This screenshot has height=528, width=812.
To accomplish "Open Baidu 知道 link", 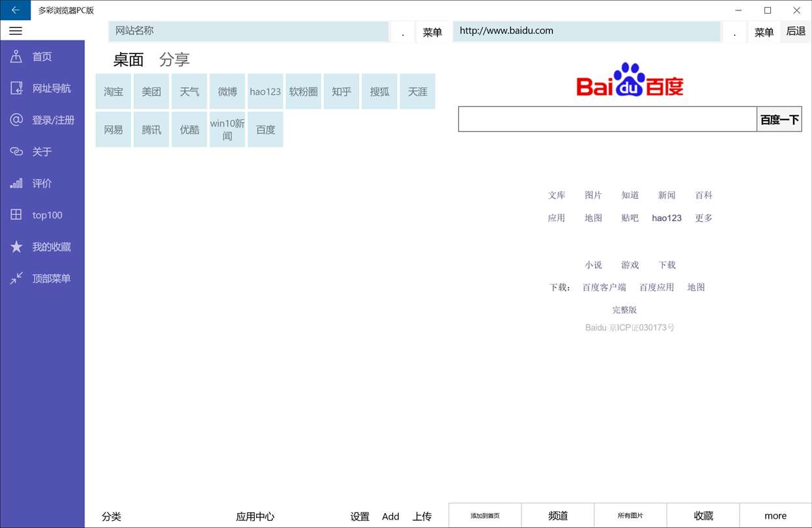I will pyautogui.click(x=630, y=195).
